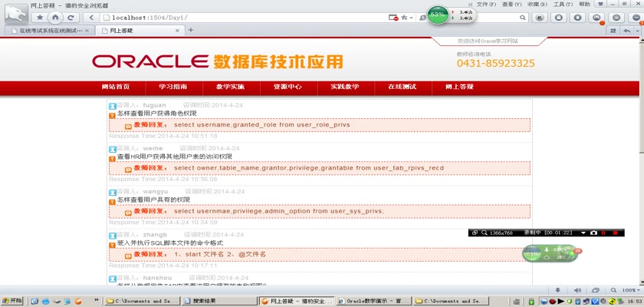Open the favorites star dropdown in address bar
The image size is (644, 307).
[x=406, y=18]
